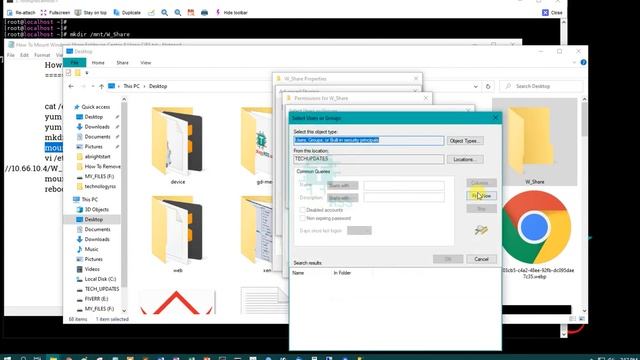640x360 pixels.
Task: Switch to the Home ribbon tab in Explorer
Action: pos(98,63)
